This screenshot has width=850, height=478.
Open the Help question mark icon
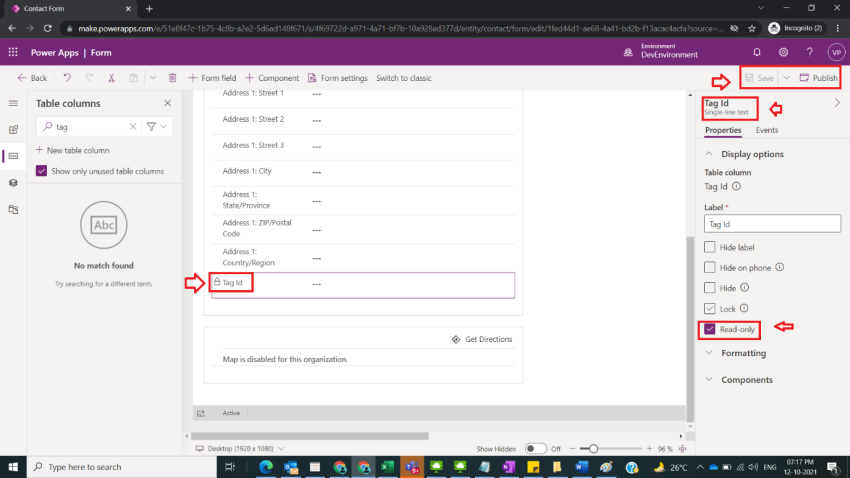809,53
